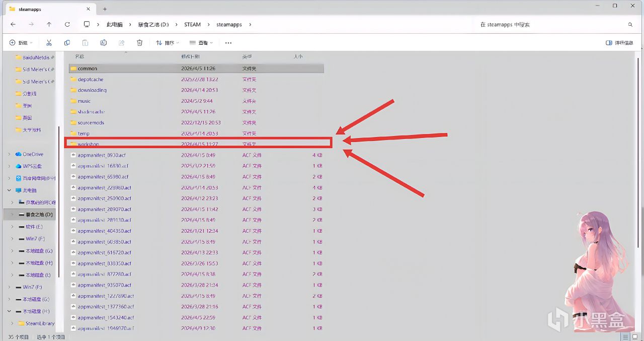Select the common folder icon
This screenshot has height=341, width=644.
[73, 69]
